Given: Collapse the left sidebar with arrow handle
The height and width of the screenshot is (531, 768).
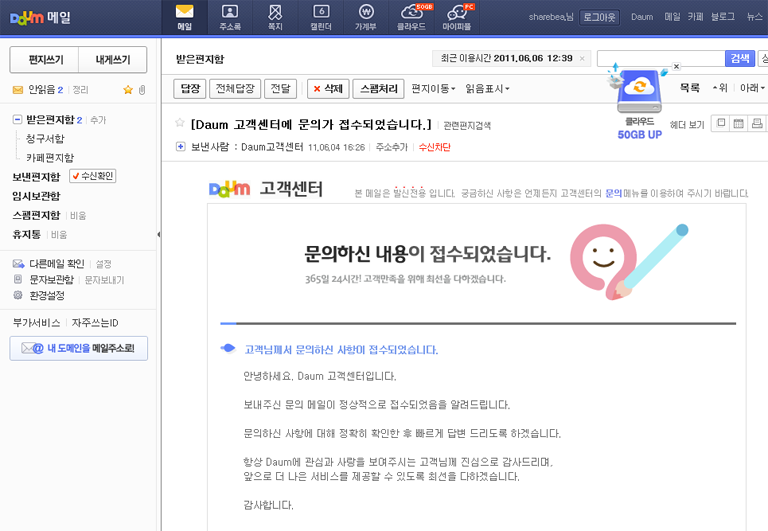Looking at the screenshot, I should tap(159, 235).
